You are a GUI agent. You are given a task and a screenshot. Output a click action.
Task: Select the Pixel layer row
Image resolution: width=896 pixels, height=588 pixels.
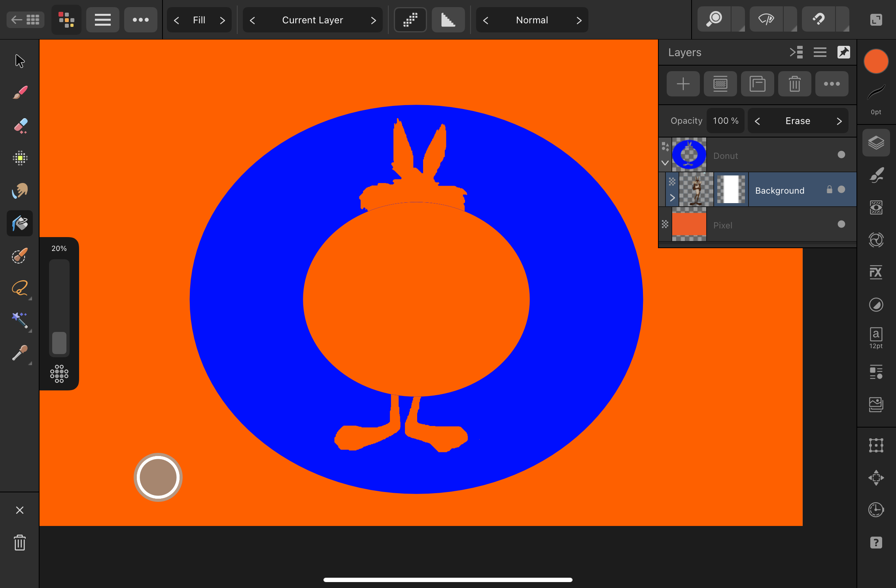click(758, 224)
